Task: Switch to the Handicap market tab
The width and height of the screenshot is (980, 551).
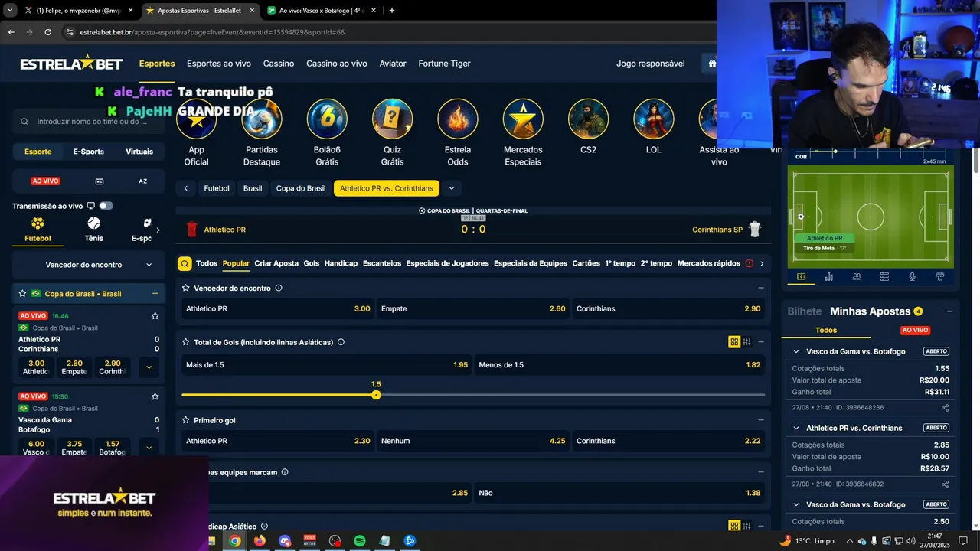Action: (341, 263)
